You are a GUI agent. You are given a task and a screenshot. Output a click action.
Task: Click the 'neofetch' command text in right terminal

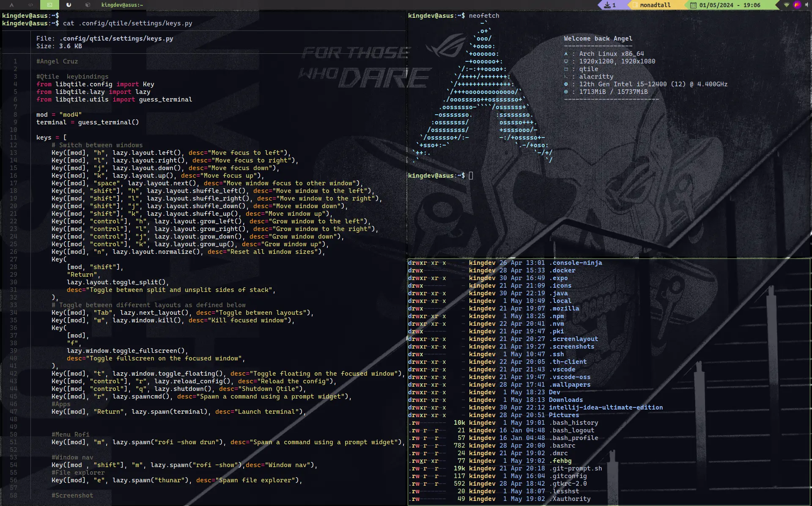tap(484, 16)
